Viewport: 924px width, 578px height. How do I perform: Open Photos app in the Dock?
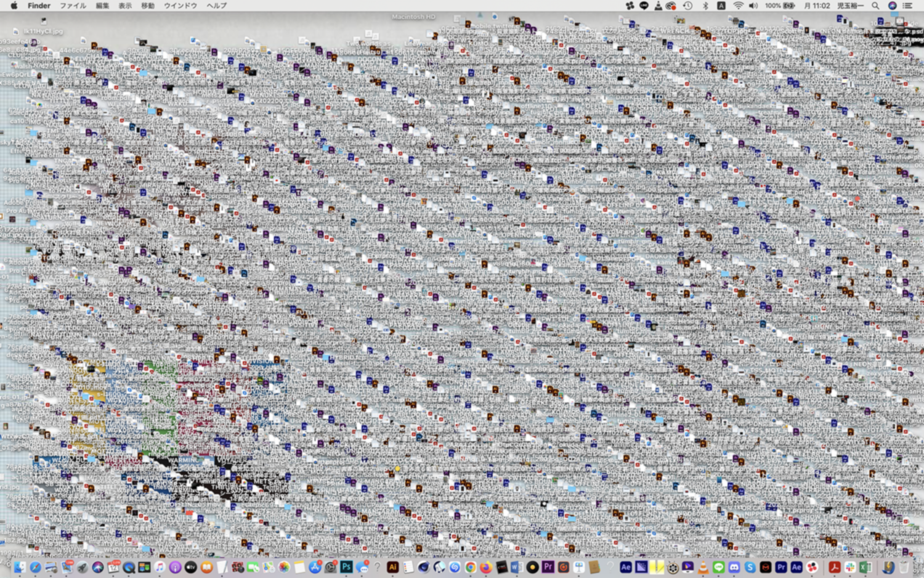point(284,567)
